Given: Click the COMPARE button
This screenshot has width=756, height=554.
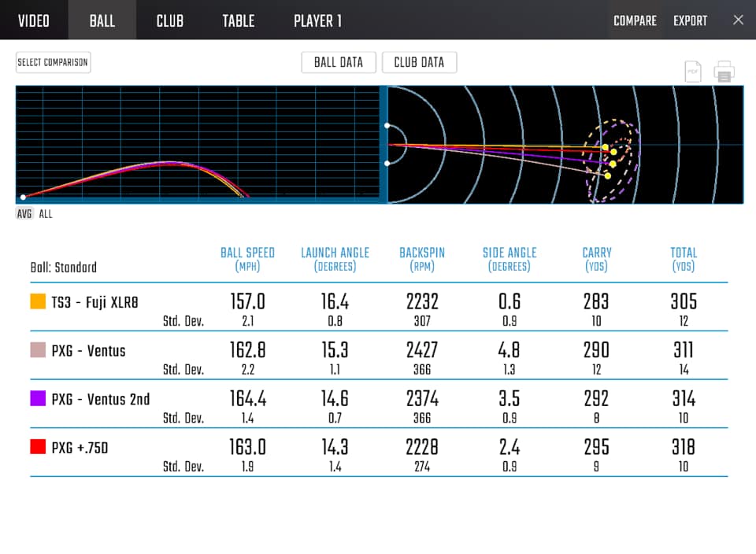Looking at the screenshot, I should pos(635,20).
